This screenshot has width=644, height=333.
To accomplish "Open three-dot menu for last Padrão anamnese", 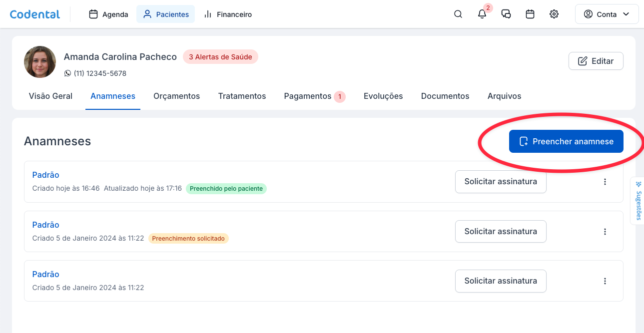I will [605, 281].
